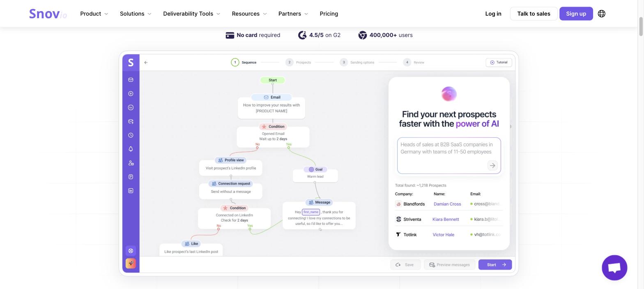Image resolution: width=644 pixels, height=289 pixels.
Task: Click the Blandfords company logo
Action: pos(398,204)
